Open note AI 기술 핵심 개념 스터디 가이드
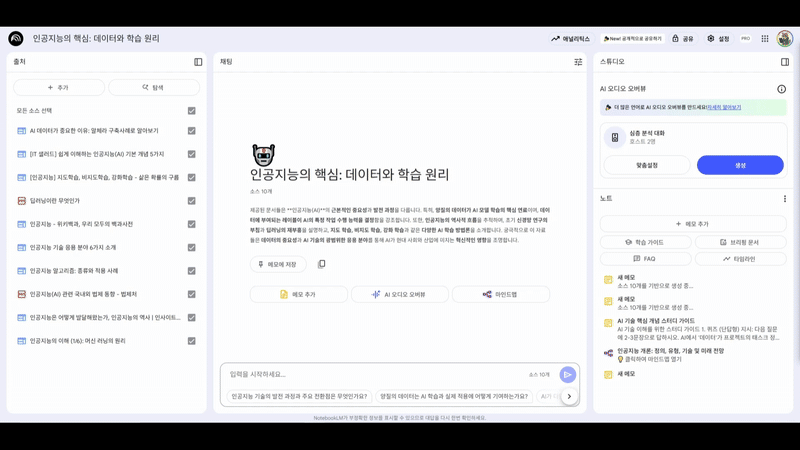This screenshot has height=450, width=800. tap(694, 329)
